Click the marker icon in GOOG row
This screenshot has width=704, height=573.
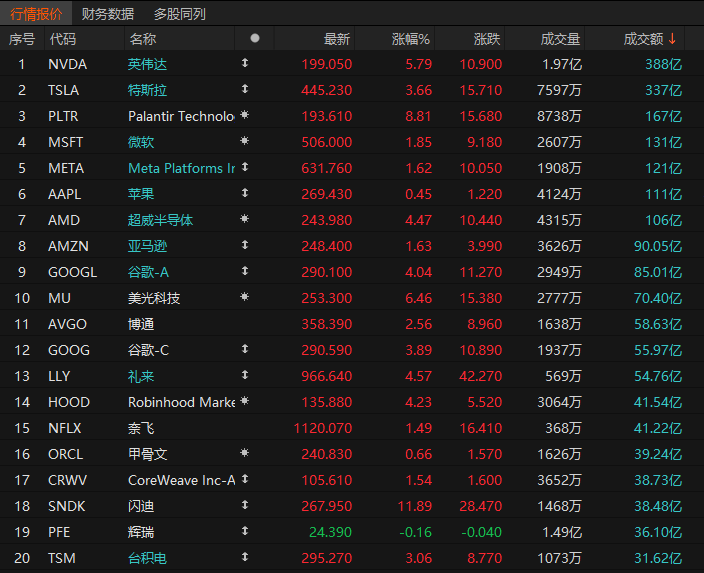245,349
